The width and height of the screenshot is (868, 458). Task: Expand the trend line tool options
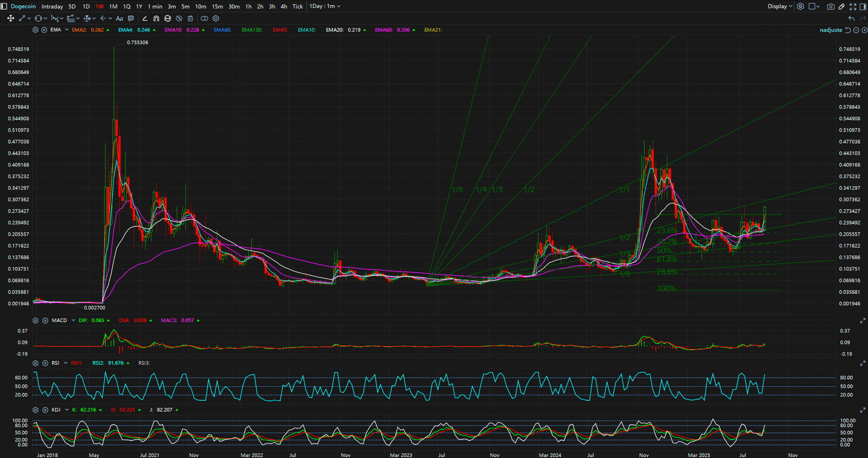click(29, 18)
